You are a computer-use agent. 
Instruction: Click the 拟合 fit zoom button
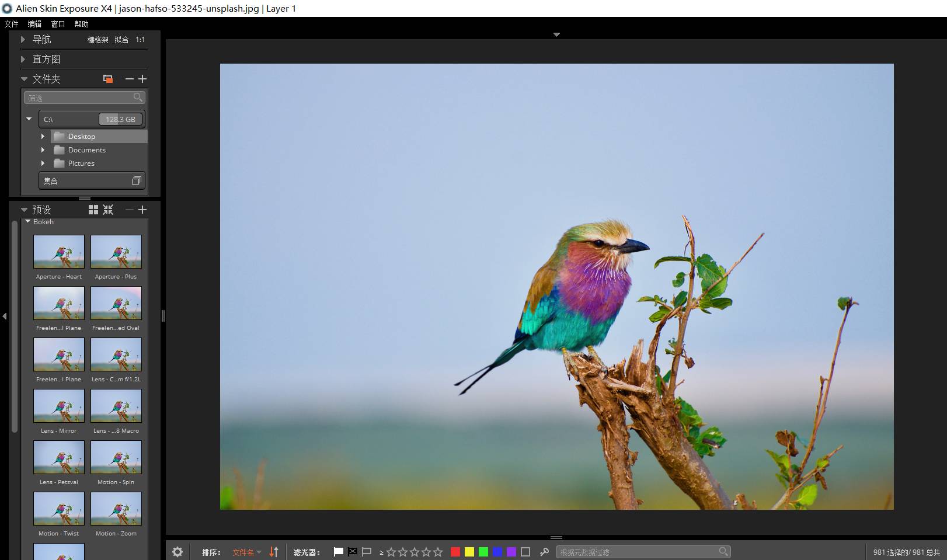click(121, 40)
